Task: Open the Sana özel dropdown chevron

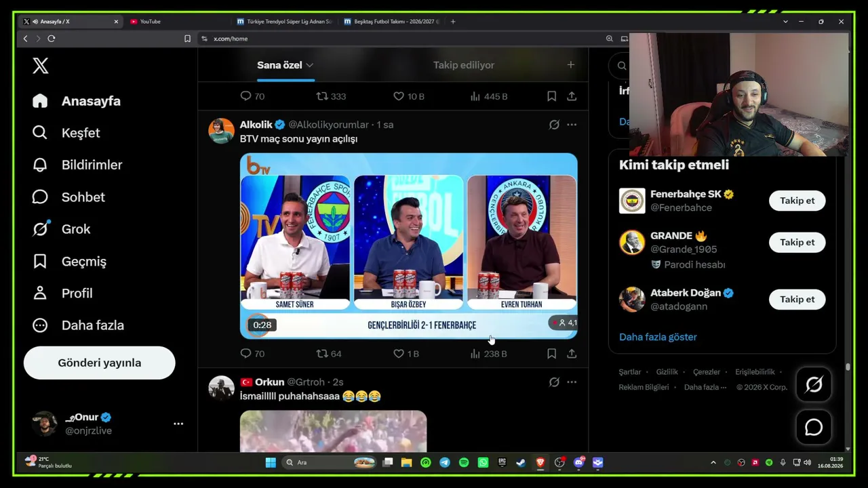Action: pyautogui.click(x=310, y=65)
